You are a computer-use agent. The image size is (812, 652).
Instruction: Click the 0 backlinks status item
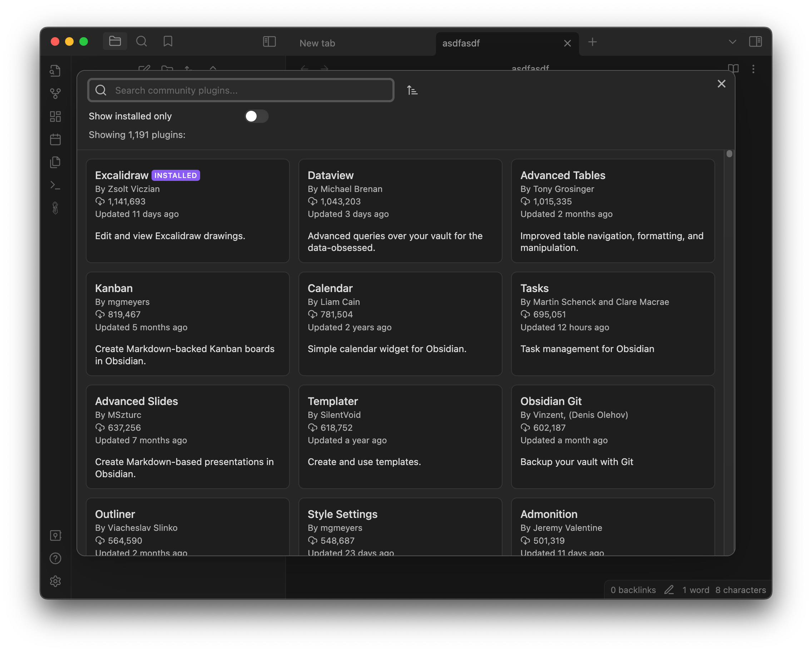click(x=633, y=590)
